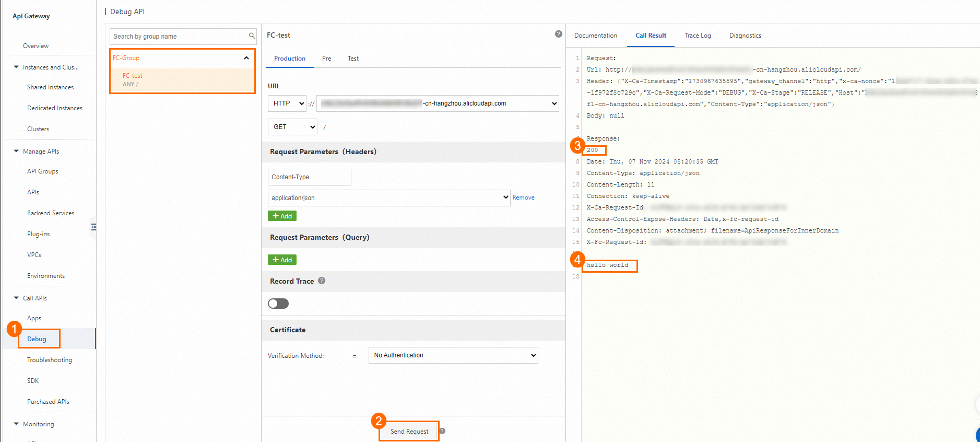Screen dimensions: 980x442
Task: Click the Connection: keep-alive line
Action: click(x=628, y=196)
